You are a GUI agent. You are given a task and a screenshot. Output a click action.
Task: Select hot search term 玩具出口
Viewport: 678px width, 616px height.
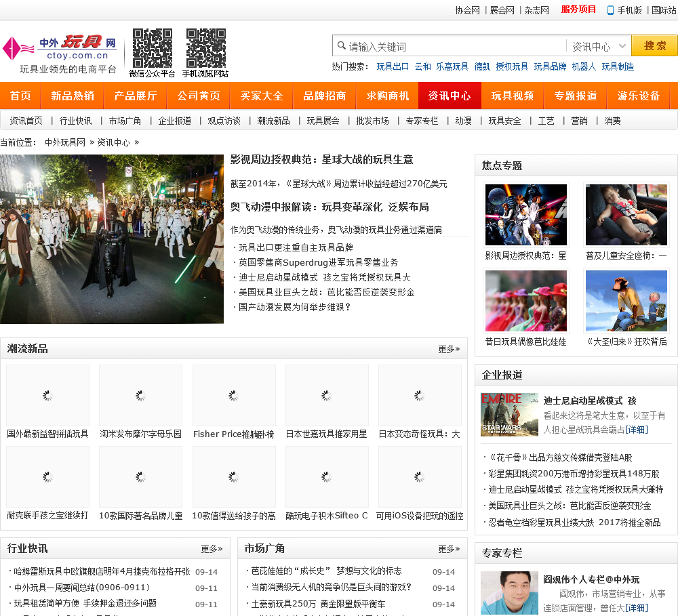(393, 66)
